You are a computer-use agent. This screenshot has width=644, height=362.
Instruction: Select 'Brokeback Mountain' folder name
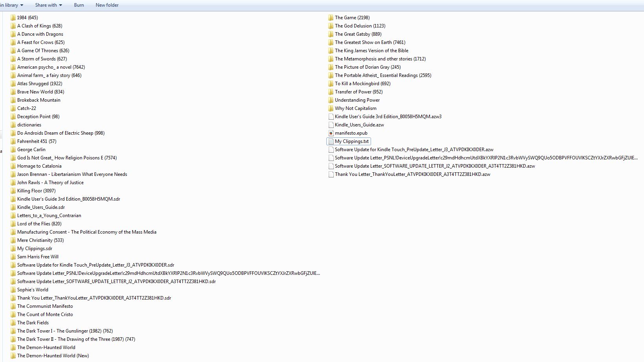coord(39,100)
